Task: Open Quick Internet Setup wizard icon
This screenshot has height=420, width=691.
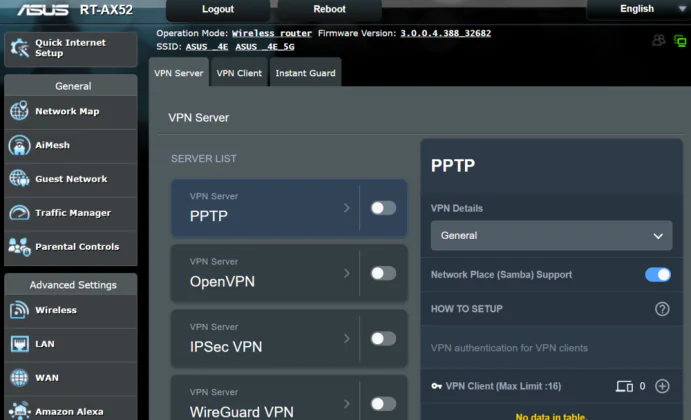Action: [x=19, y=48]
